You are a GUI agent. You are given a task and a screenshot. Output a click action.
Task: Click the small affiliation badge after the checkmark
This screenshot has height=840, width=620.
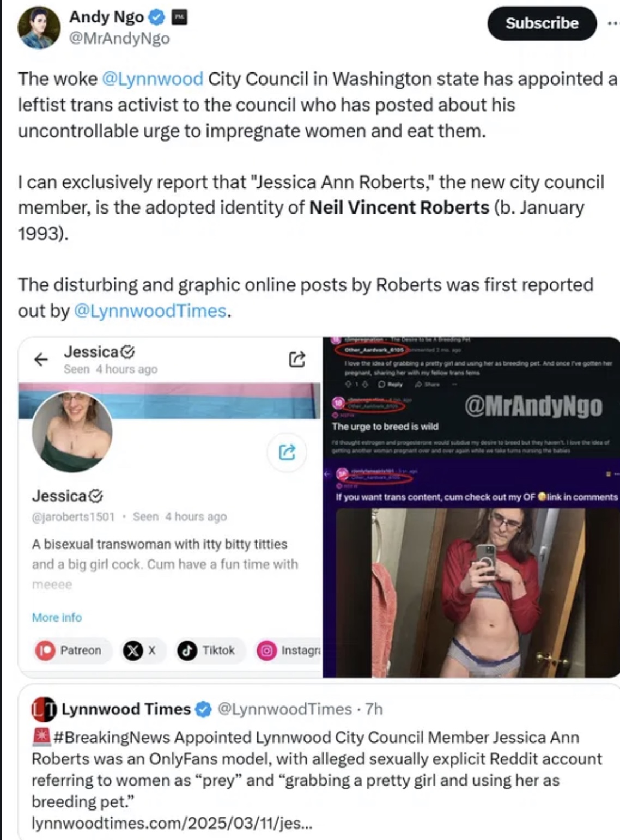point(180,17)
